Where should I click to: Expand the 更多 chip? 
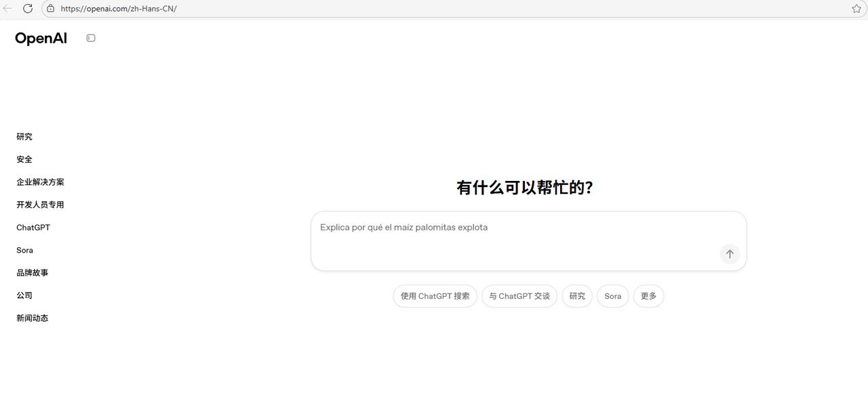(x=648, y=296)
